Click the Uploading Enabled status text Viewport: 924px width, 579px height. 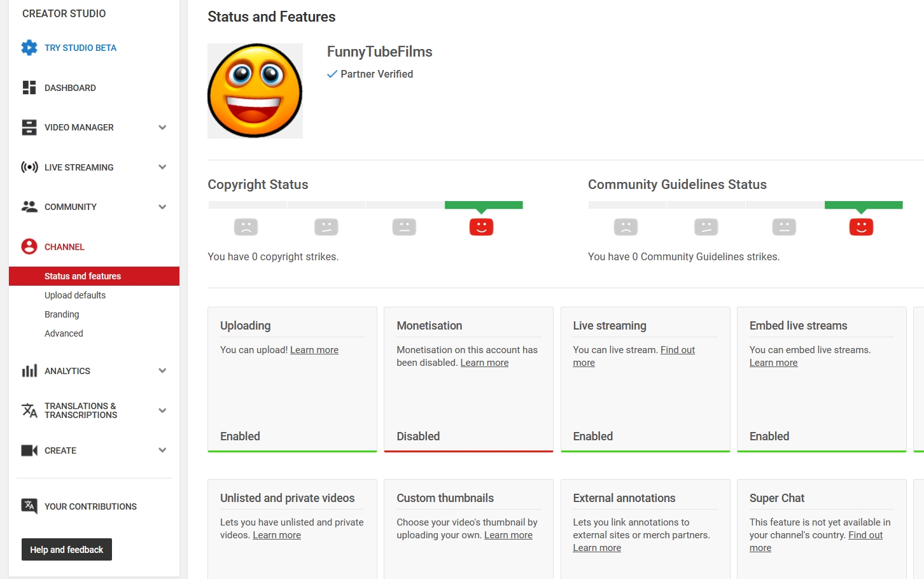coord(240,436)
